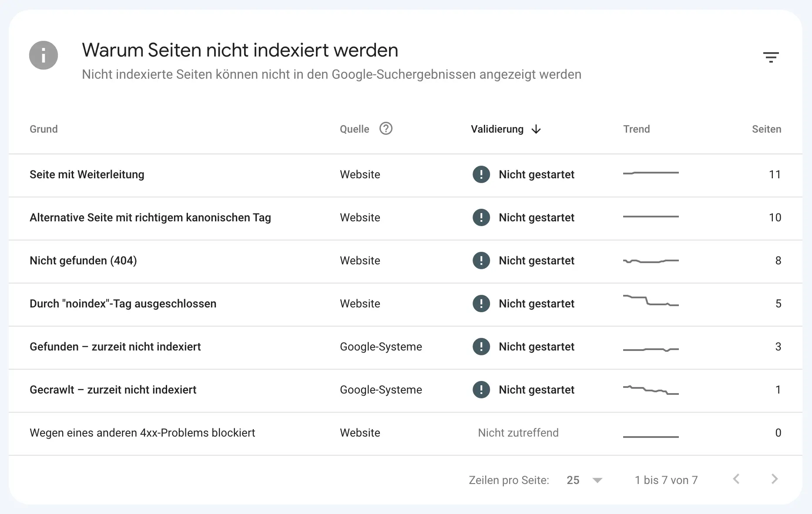Go to the previous page with the left chevron

pos(736,479)
